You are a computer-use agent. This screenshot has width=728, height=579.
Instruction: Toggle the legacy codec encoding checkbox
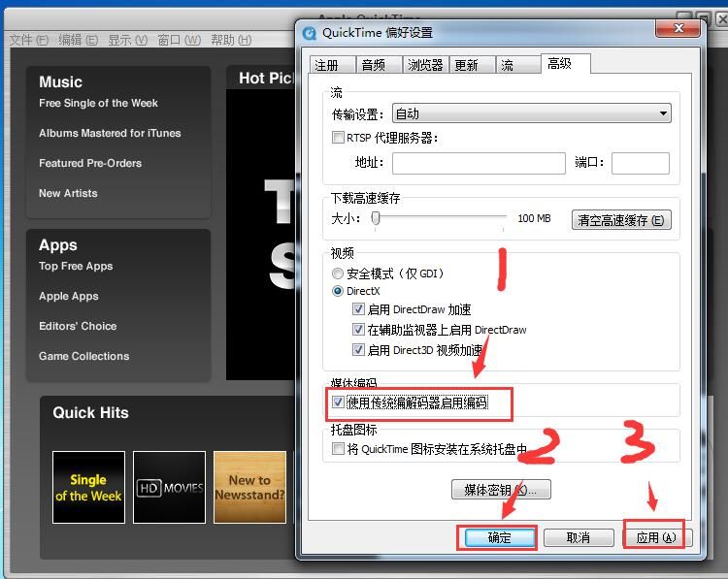339,402
